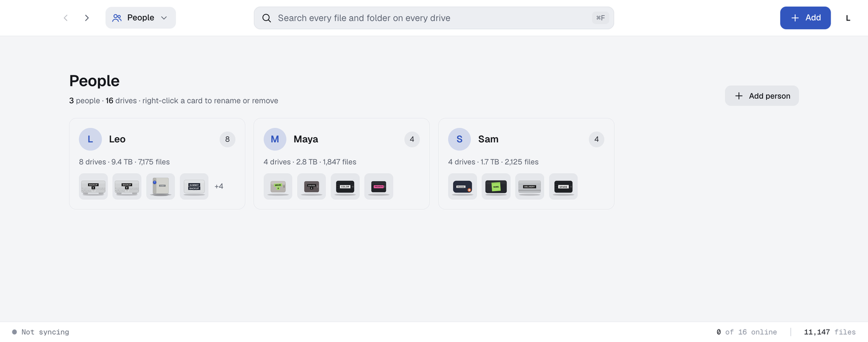Select Sam's Spare drive thumbnail
The width and height of the screenshot is (868, 342).
(x=563, y=186)
